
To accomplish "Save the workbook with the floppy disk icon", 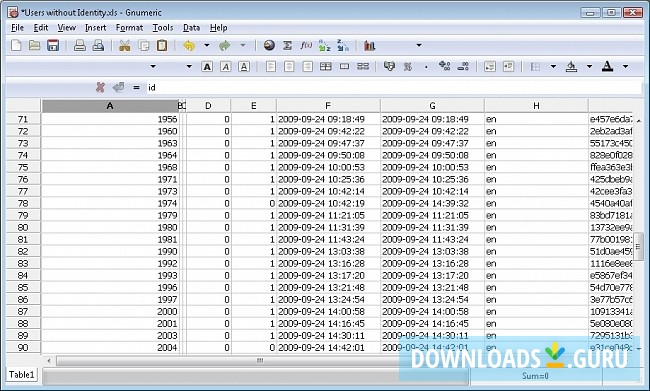I will (53, 45).
